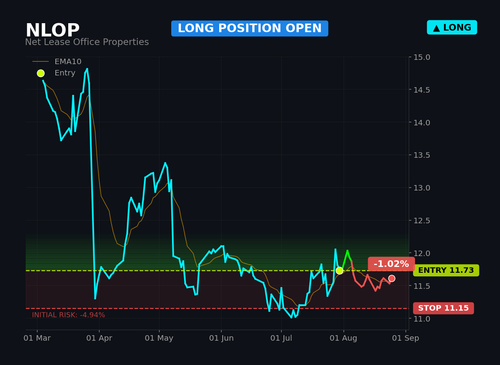
Task: Click the 01 Apr date label
Action: pyautogui.click(x=99, y=338)
